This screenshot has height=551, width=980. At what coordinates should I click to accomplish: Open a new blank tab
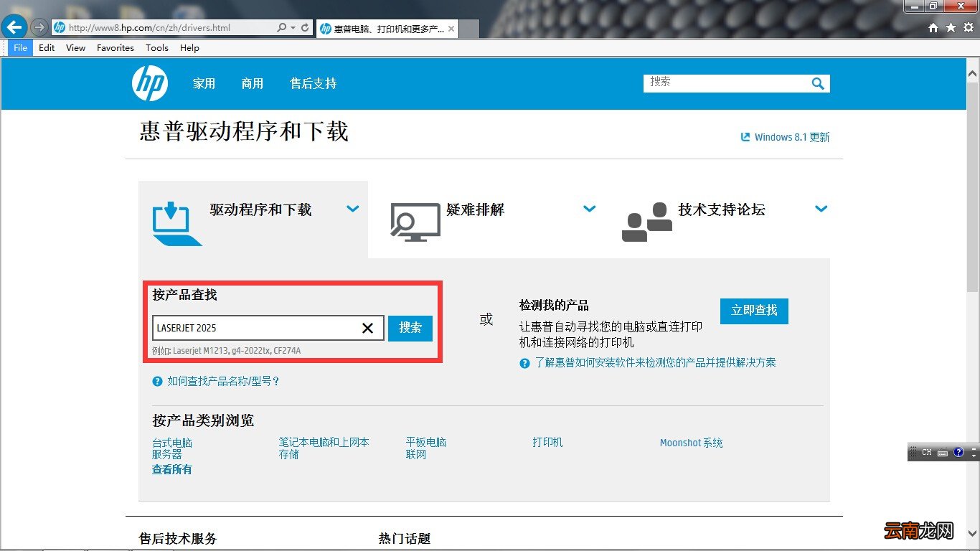469,29
